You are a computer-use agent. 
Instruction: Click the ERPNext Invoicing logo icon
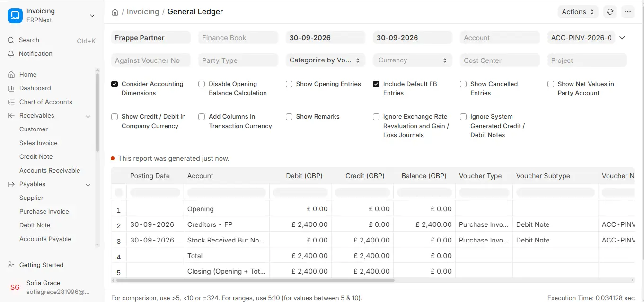(15, 16)
